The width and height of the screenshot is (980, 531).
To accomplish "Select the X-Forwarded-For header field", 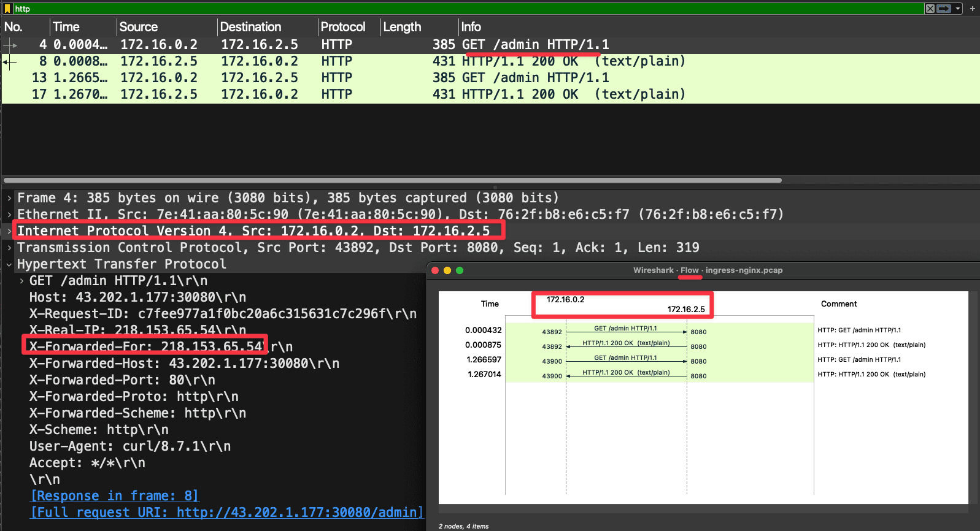I will pyautogui.click(x=146, y=346).
